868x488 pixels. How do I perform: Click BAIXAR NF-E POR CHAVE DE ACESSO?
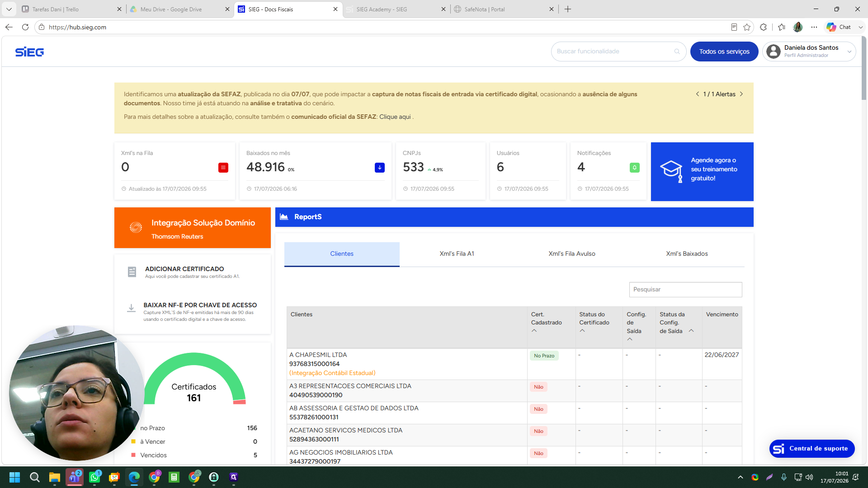tap(200, 305)
